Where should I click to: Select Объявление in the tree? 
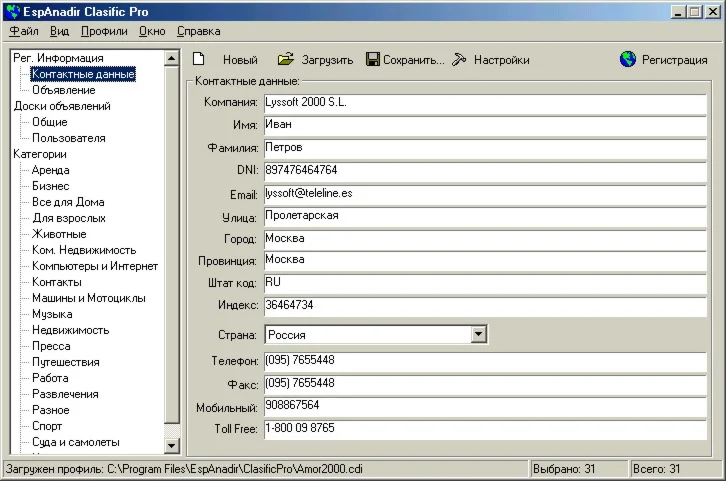[x=63, y=90]
